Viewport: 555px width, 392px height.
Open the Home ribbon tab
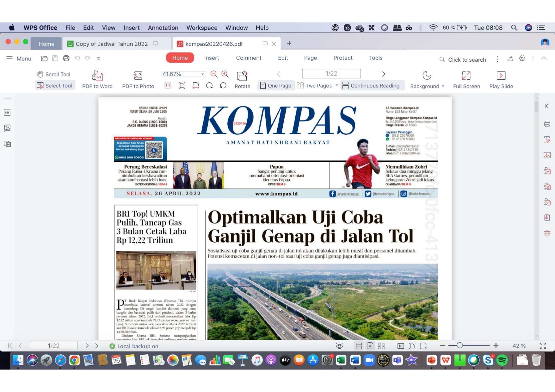pos(180,58)
